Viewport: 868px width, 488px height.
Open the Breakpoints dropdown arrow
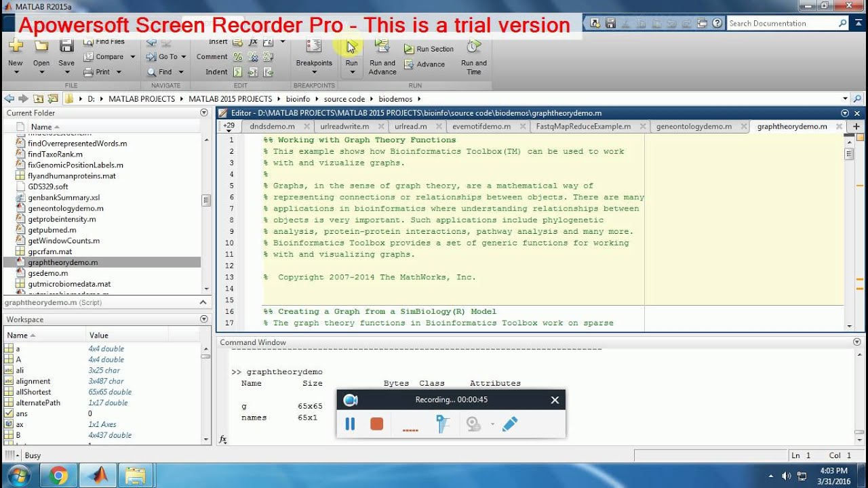(314, 72)
